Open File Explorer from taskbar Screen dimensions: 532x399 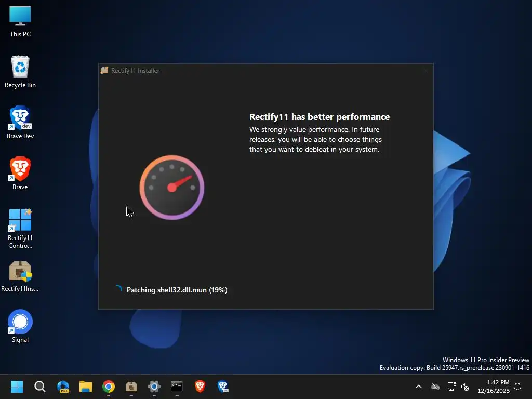point(86,387)
